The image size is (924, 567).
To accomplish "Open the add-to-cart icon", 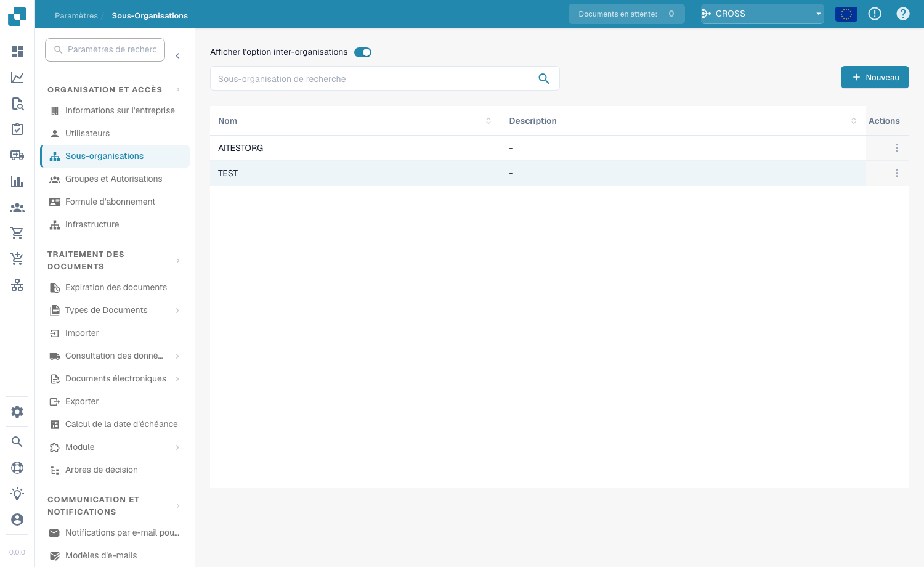I will 17,259.
